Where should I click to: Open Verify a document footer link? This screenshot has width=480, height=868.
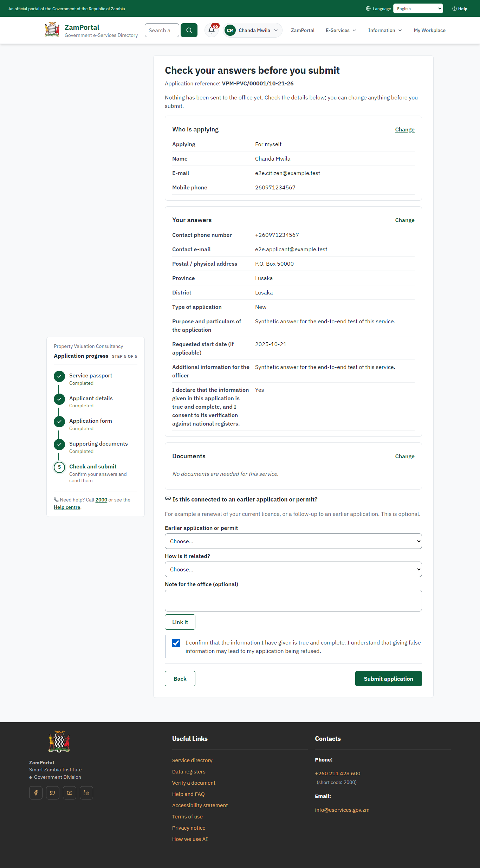tap(194, 783)
